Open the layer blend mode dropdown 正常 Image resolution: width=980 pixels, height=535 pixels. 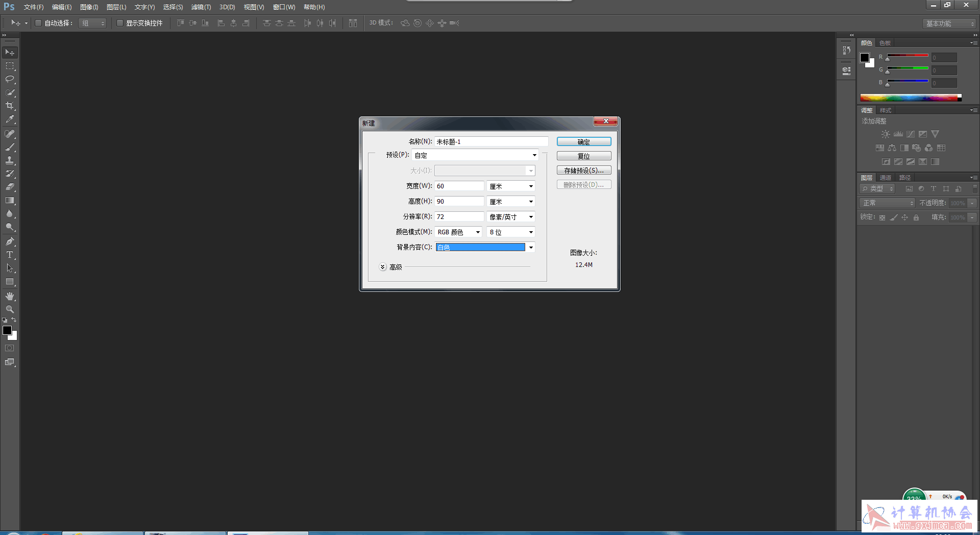(887, 203)
